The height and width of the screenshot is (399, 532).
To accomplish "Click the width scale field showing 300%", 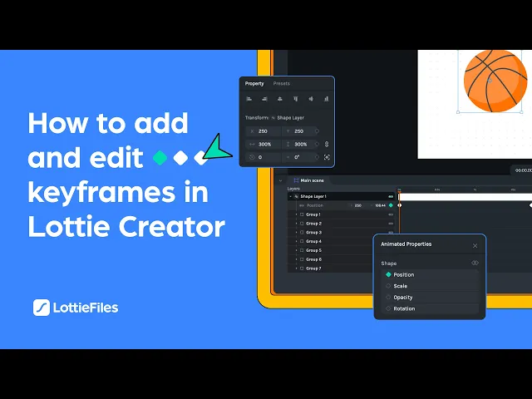I will point(264,144).
